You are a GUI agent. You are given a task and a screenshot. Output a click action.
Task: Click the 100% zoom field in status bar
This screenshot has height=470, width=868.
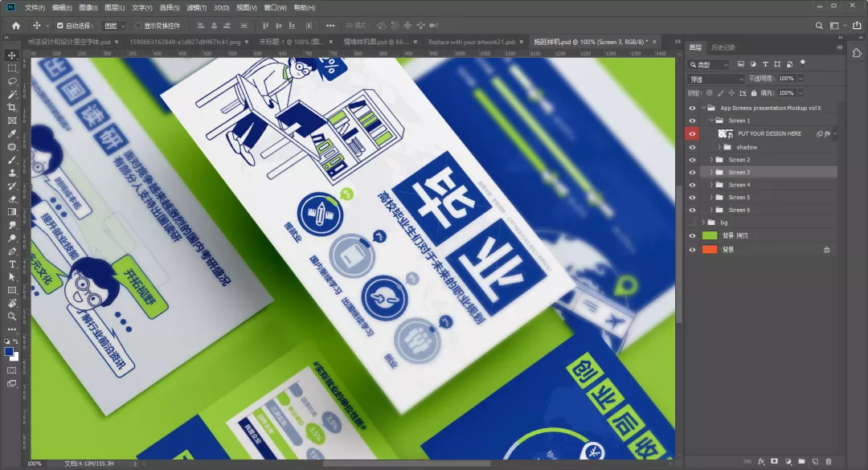point(35,464)
